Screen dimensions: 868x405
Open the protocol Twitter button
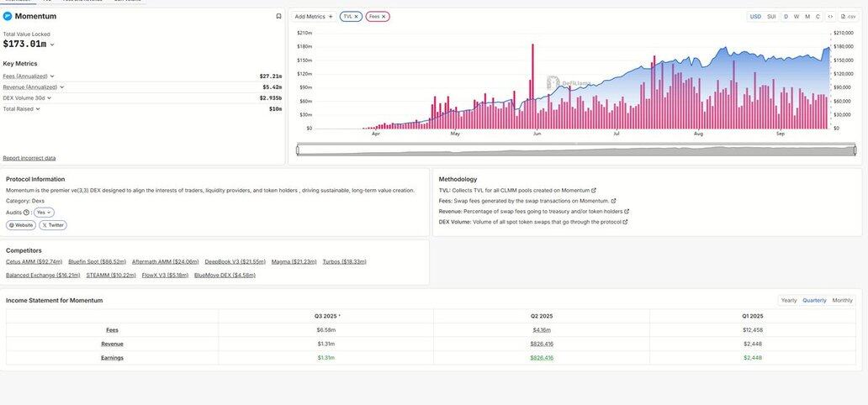[53, 225]
